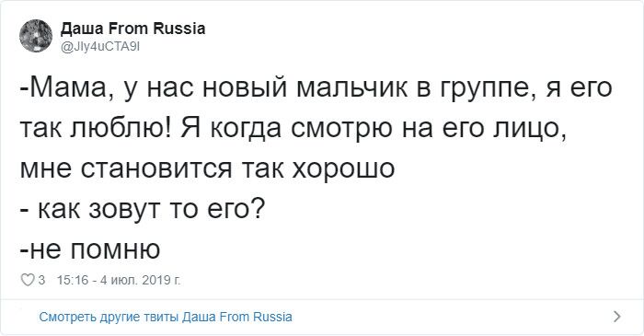Viewport: 644px width, 336px height.
Task: Click the line - как зовут то его?
Action: pyautogui.click(x=143, y=209)
